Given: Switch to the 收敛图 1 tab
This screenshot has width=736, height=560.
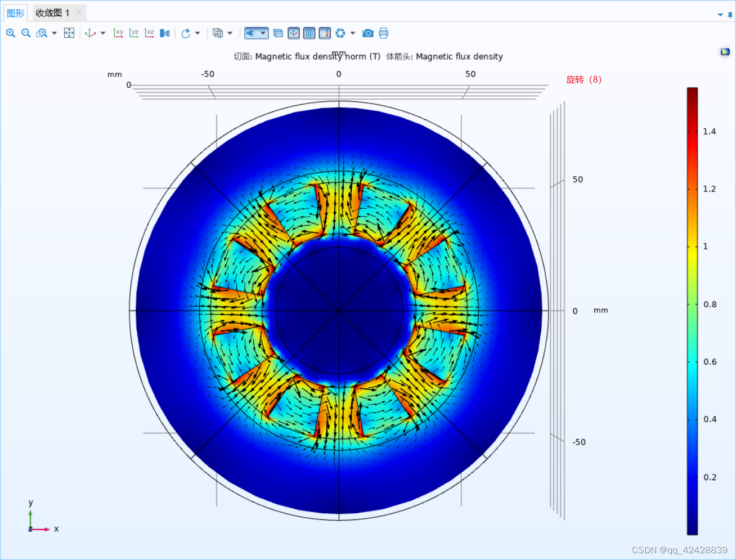Looking at the screenshot, I should pos(53,12).
